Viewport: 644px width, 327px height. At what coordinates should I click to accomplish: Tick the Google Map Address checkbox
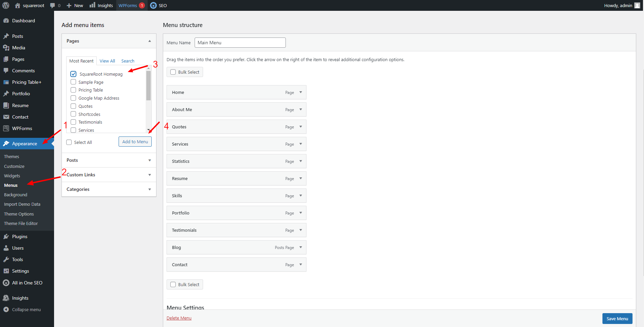point(73,98)
